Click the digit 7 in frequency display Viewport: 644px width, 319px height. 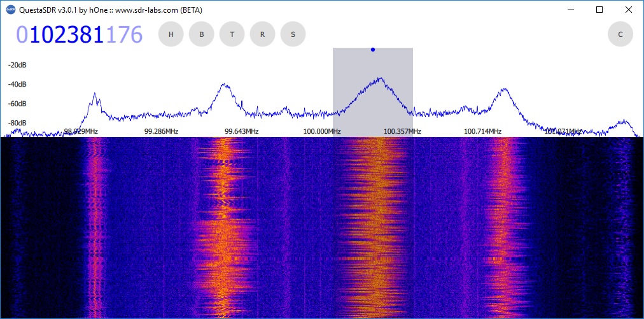[x=123, y=35]
